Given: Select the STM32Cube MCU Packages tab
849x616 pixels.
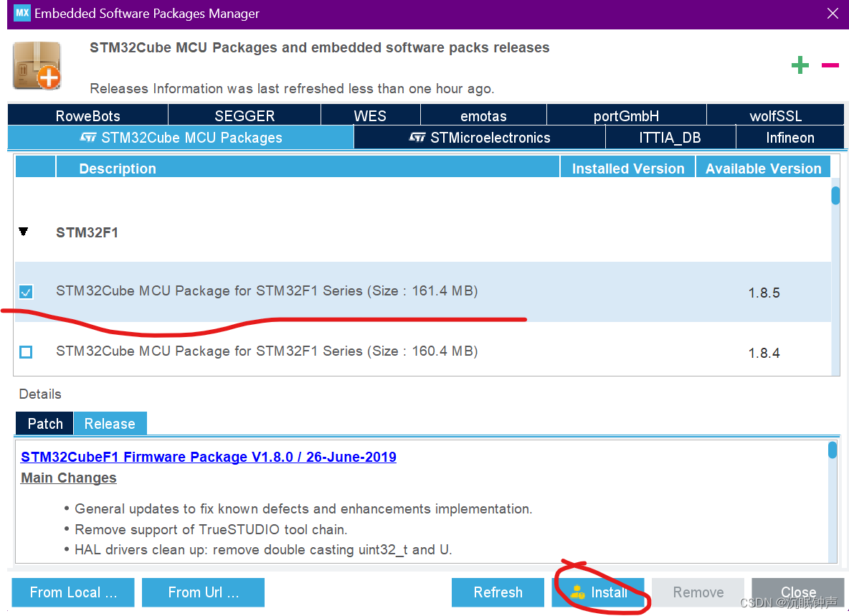Looking at the screenshot, I should (181, 138).
